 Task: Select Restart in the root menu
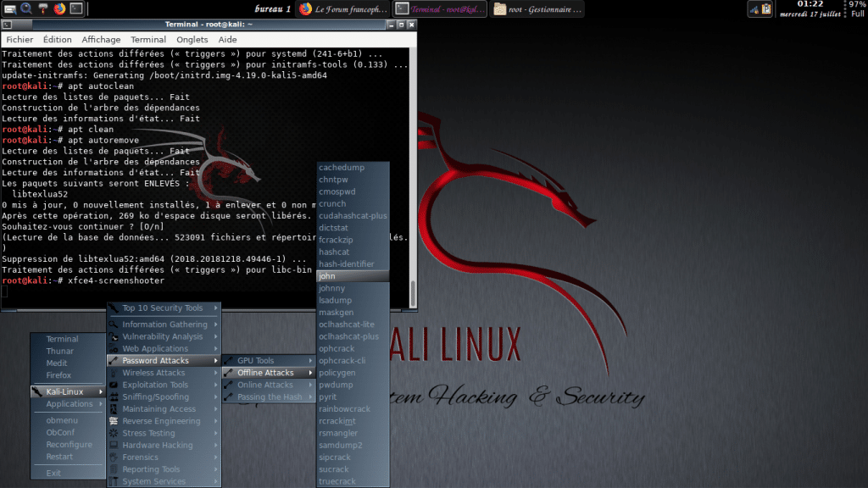[68, 457]
